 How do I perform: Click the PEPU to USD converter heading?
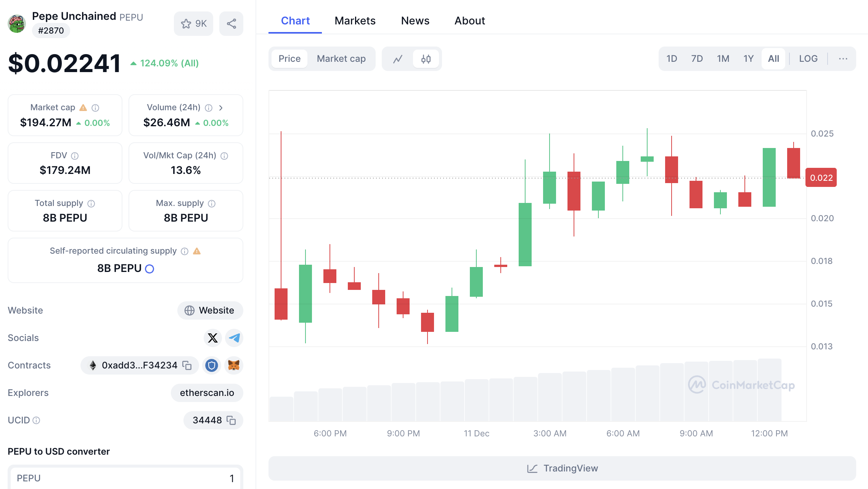tap(59, 452)
